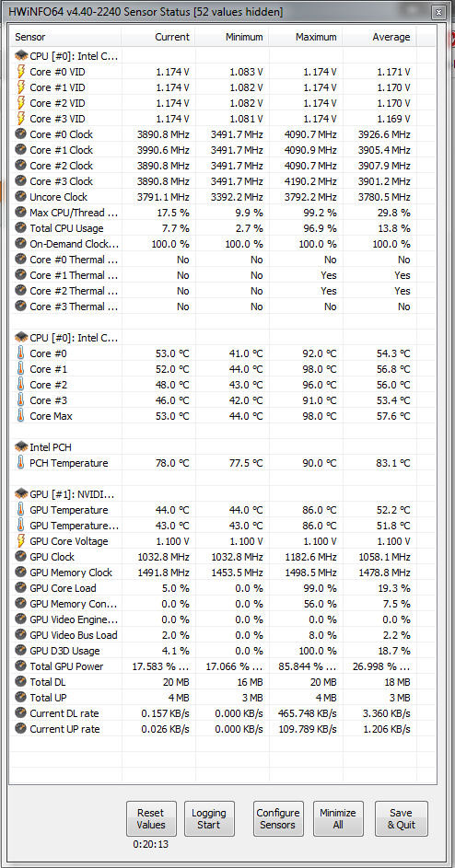The height and width of the screenshot is (868, 455).
Task: Click Minimize All button
Action: pyautogui.click(x=338, y=818)
